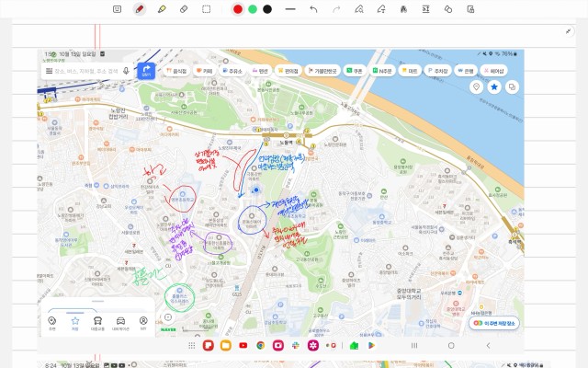
Task: Tap the recents navigation button
Action: [x=414, y=346]
